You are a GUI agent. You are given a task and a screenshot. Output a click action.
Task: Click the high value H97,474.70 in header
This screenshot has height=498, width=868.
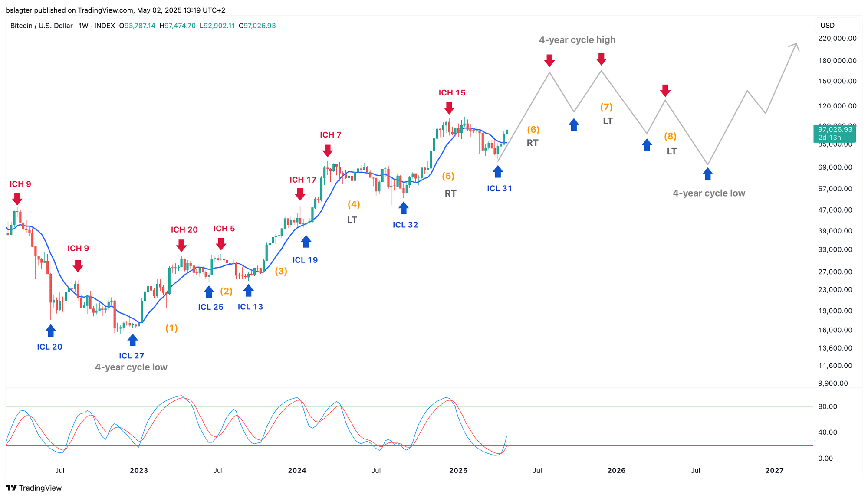(178, 26)
